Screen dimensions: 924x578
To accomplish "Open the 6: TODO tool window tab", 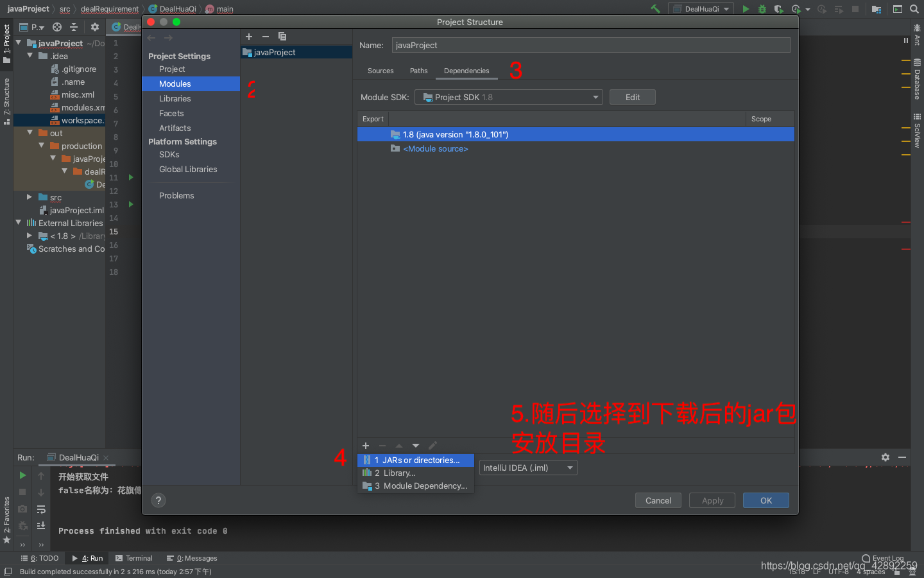I will [x=40, y=558].
